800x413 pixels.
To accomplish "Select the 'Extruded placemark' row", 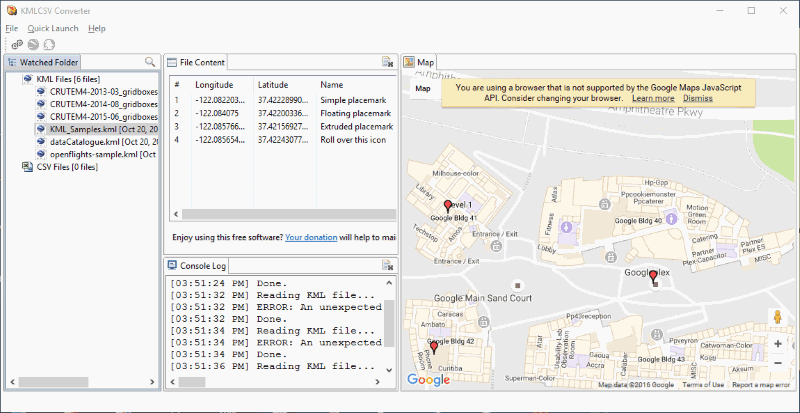I will click(283, 127).
